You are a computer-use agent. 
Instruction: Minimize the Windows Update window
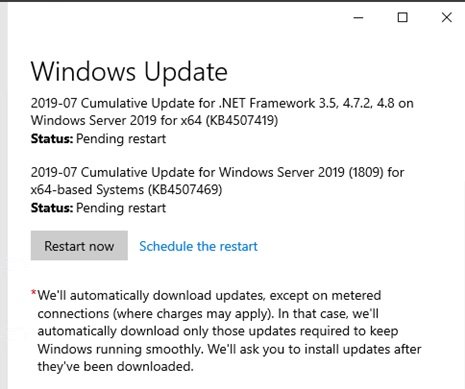[x=358, y=18]
